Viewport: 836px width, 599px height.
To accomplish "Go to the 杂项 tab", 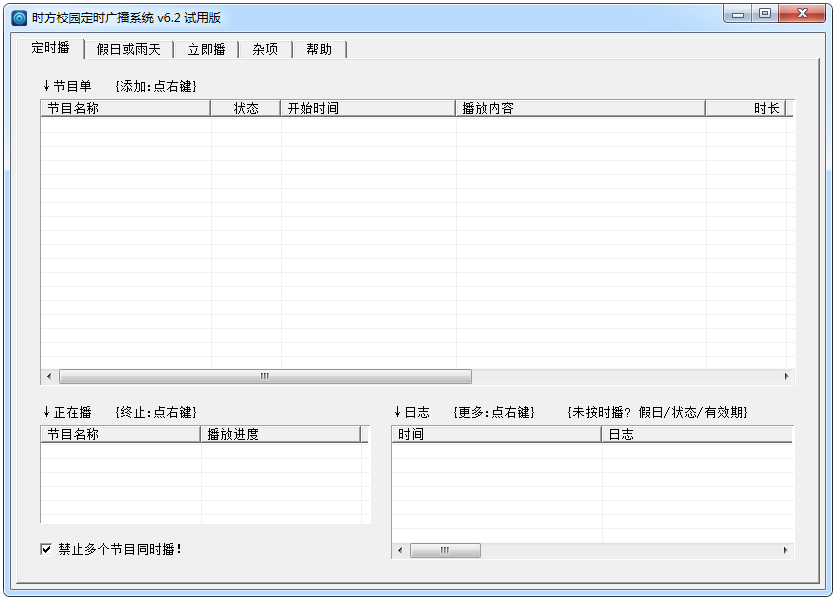I will coord(265,49).
